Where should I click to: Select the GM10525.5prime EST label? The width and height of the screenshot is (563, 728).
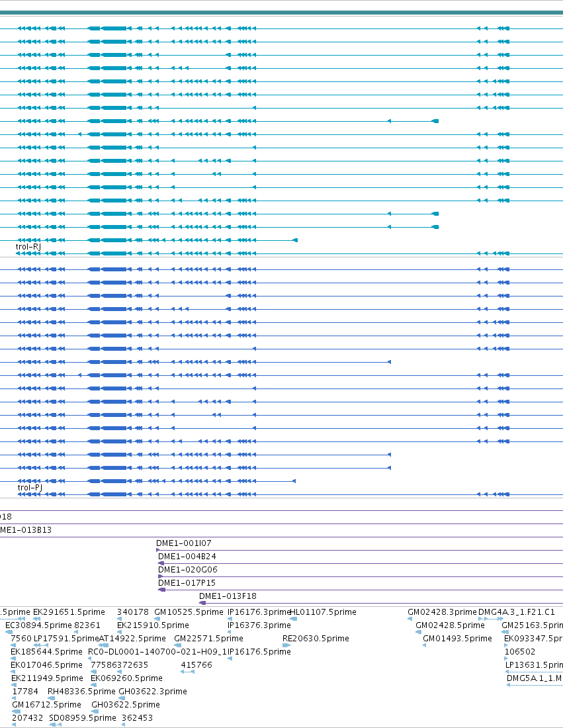point(189,612)
